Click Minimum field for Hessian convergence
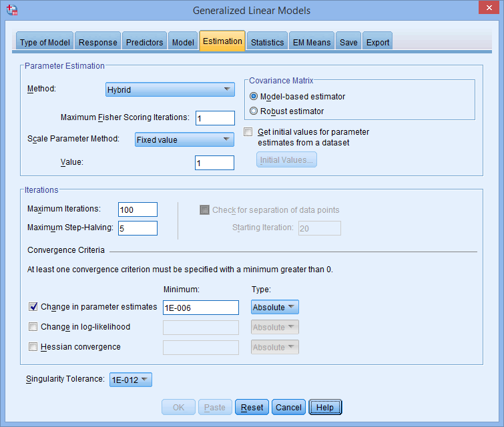Image resolution: width=504 pixels, height=427 pixels. coord(201,348)
